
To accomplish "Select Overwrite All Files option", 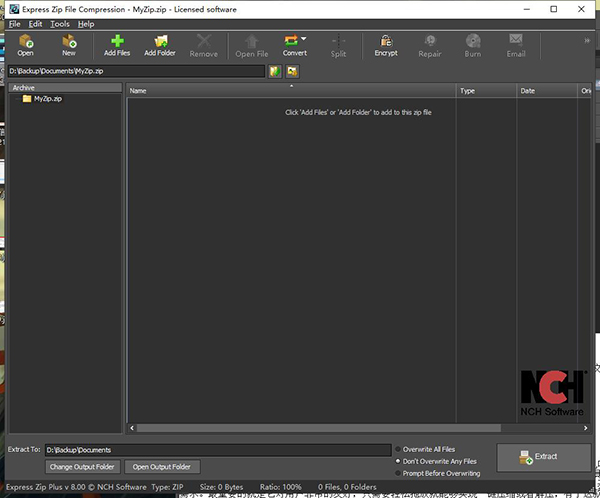I will point(426,449).
